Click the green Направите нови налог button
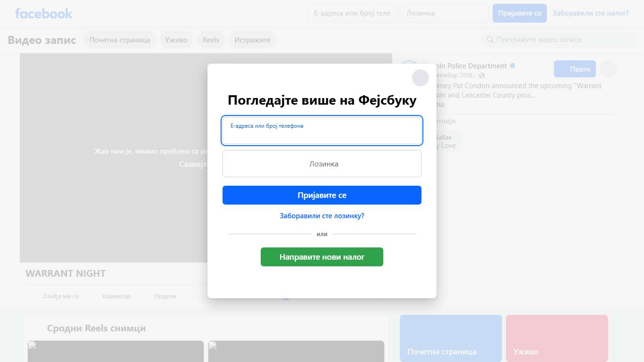The width and height of the screenshot is (644, 362). tap(322, 257)
